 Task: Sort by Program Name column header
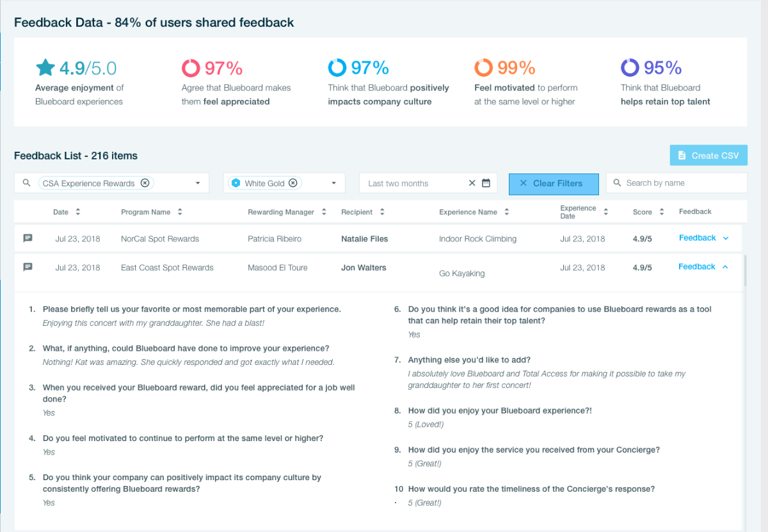click(180, 212)
